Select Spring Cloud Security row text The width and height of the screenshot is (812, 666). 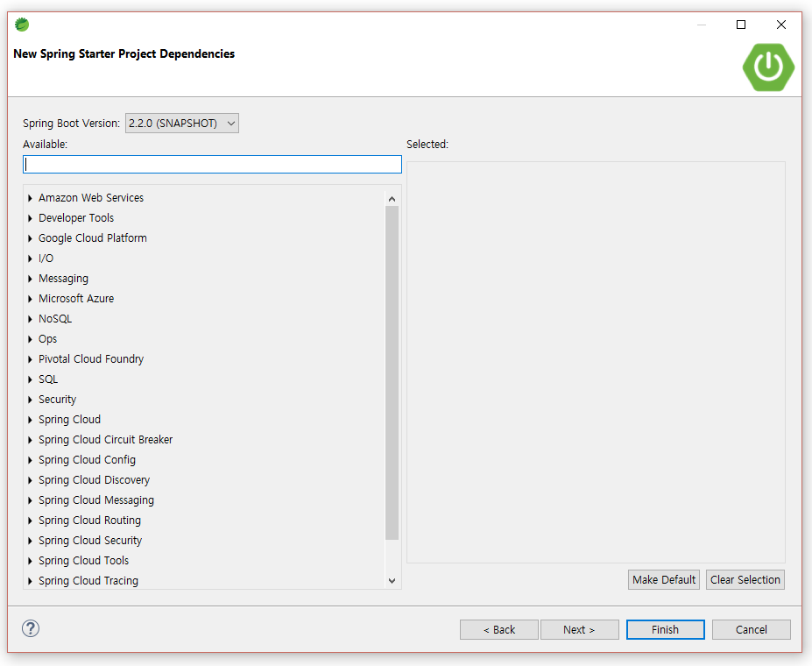point(90,541)
